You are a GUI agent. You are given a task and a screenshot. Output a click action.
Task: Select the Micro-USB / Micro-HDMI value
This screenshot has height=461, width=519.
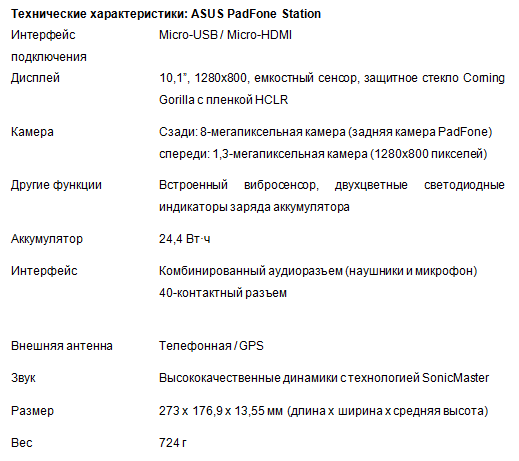click(x=225, y=35)
